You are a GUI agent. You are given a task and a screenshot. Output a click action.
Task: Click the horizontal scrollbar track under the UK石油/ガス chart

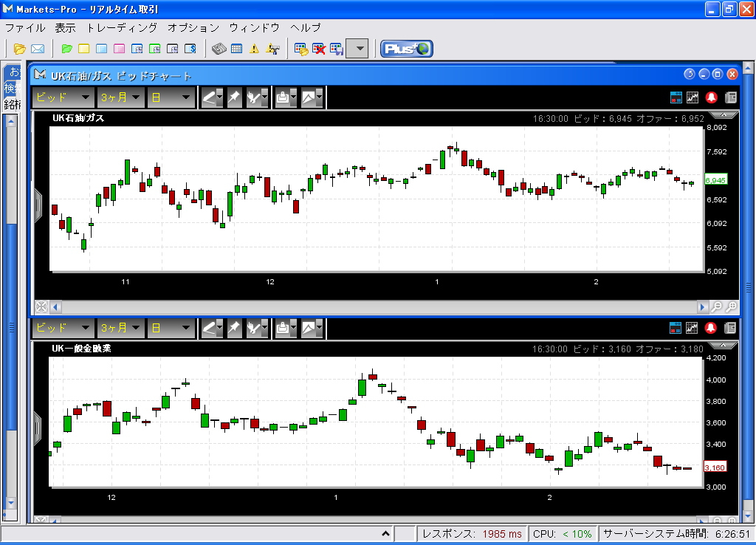[379, 306]
